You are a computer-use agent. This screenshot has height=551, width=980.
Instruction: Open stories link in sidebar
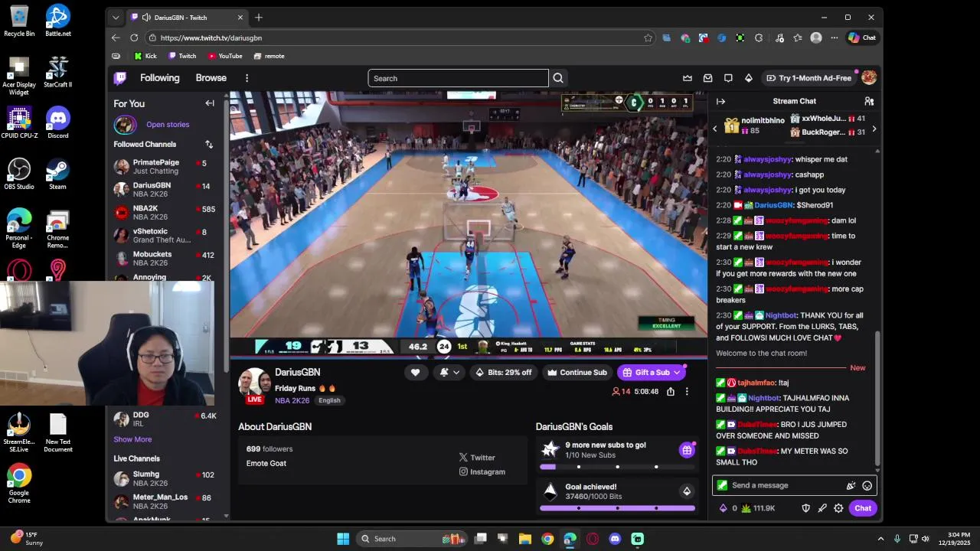[x=168, y=125]
